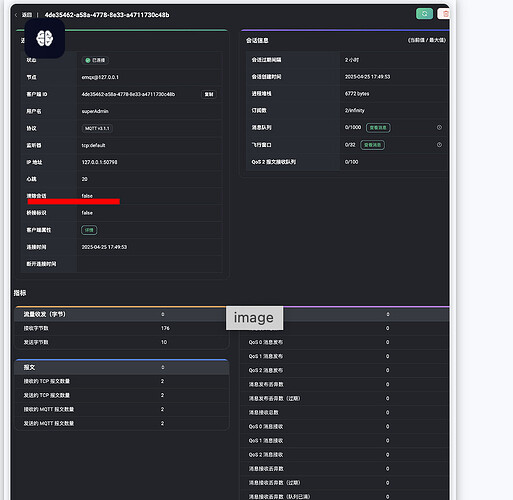Click the white brain logo icon
The width and height of the screenshot is (513, 500).
tap(45, 38)
